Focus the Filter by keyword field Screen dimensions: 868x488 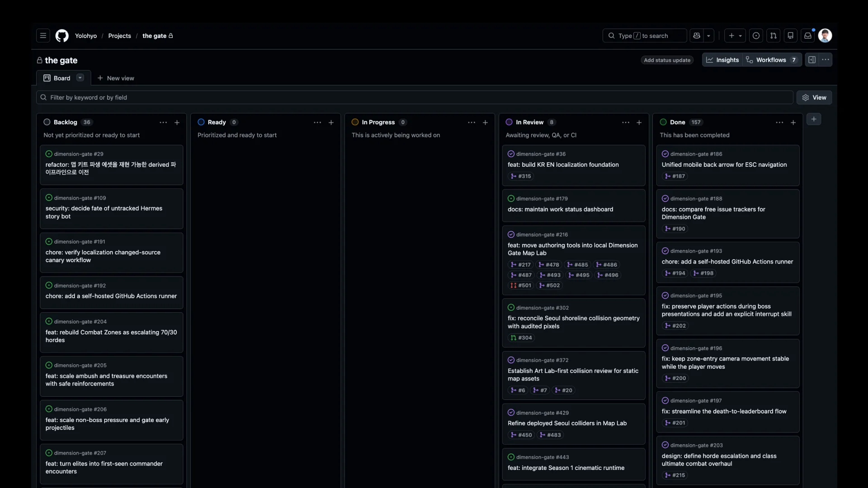(x=415, y=98)
